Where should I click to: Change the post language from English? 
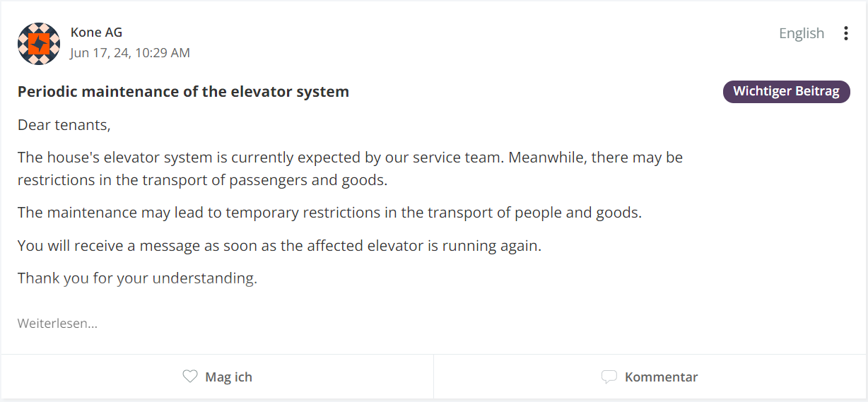802,33
